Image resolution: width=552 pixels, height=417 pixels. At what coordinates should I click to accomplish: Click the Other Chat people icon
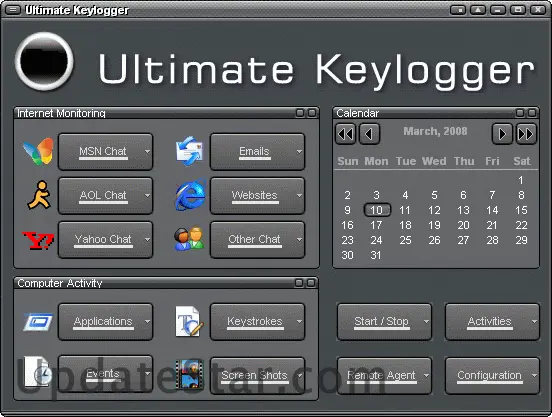(189, 239)
